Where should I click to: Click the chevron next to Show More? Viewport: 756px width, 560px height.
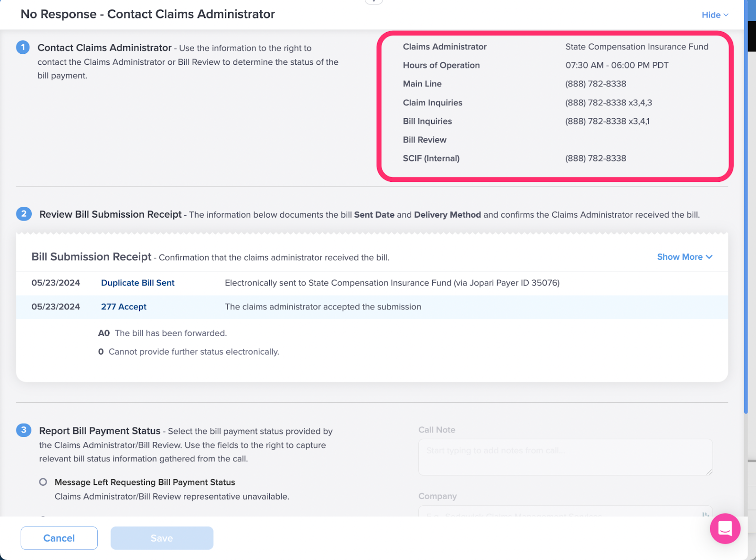click(x=709, y=257)
